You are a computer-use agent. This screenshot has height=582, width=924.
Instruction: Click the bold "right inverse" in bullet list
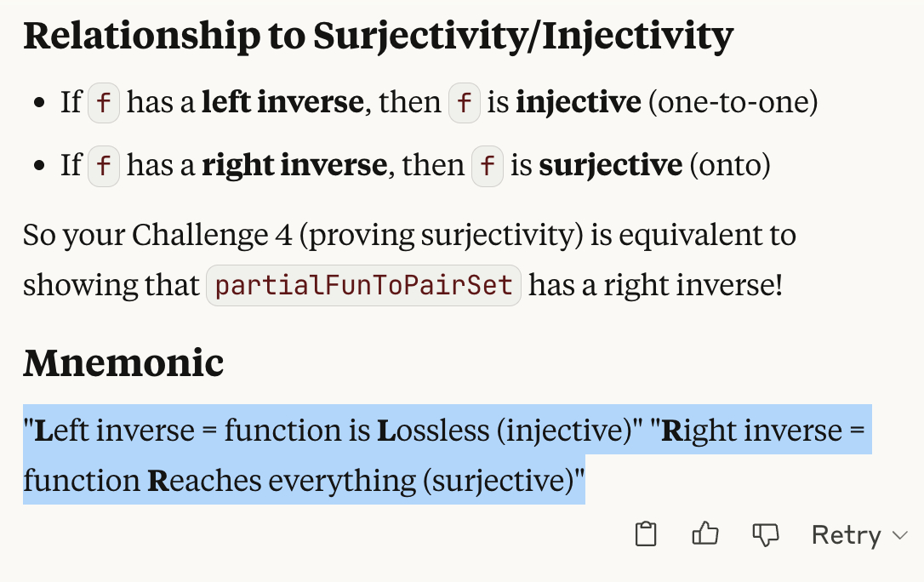pos(294,164)
